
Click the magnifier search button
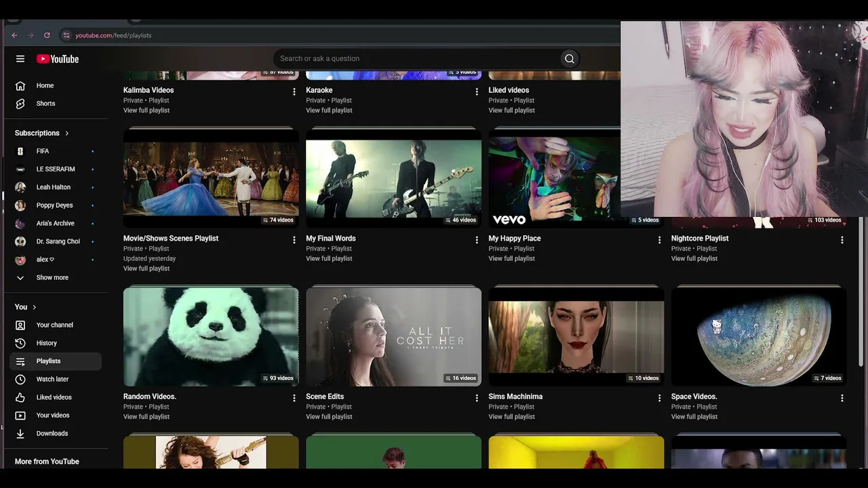(x=570, y=58)
